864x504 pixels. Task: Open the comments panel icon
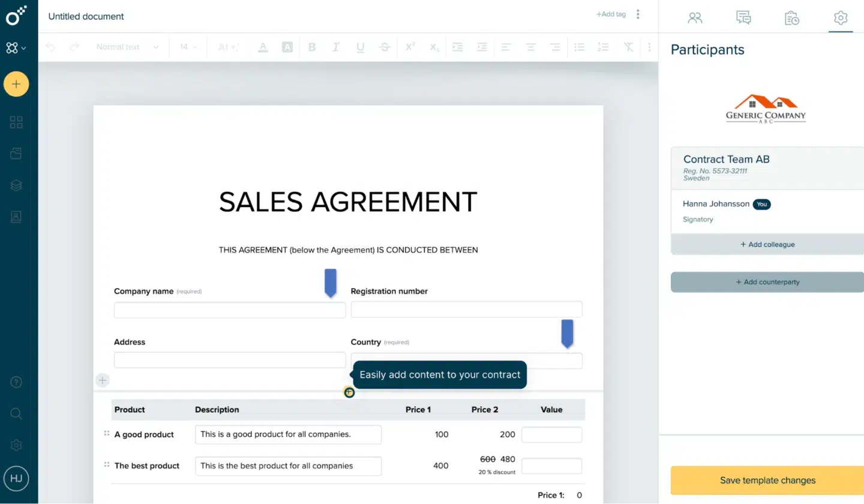(743, 17)
